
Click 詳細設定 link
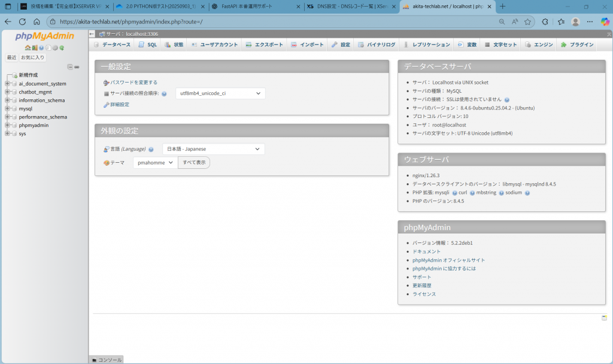click(x=120, y=105)
